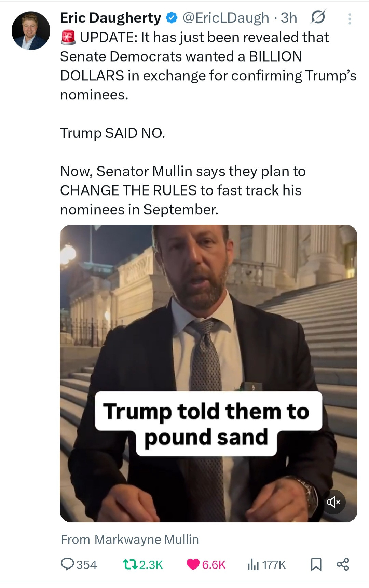Open the reply comment icon
Screen dimensions: 369x588
[x=67, y=564]
